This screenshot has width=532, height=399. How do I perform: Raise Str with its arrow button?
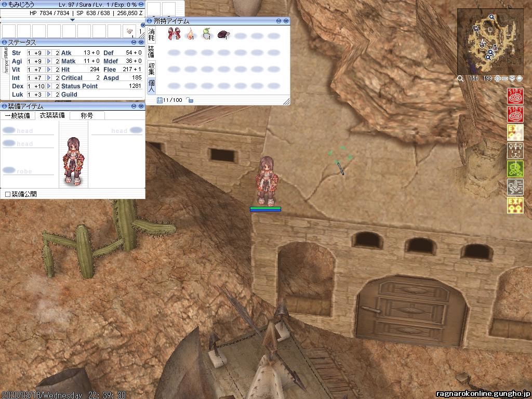pyautogui.click(x=49, y=53)
